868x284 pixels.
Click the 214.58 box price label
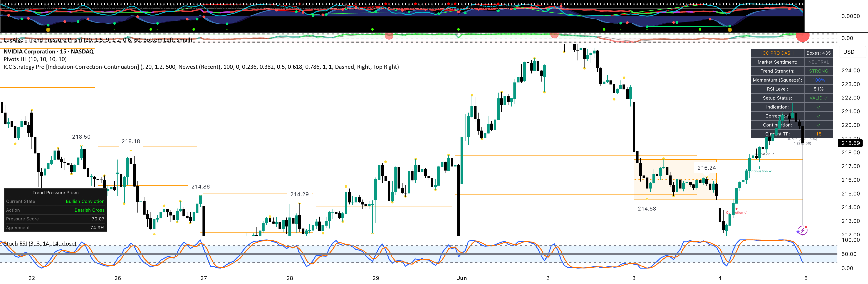647,209
